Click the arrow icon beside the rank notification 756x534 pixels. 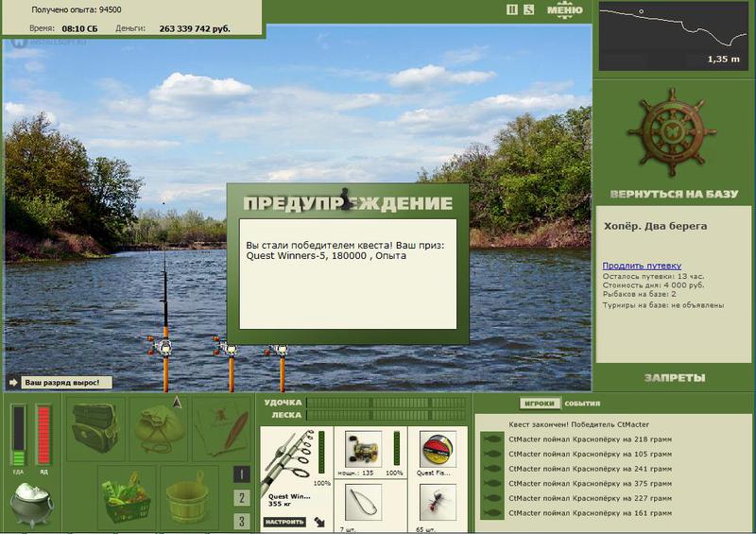click(13, 383)
